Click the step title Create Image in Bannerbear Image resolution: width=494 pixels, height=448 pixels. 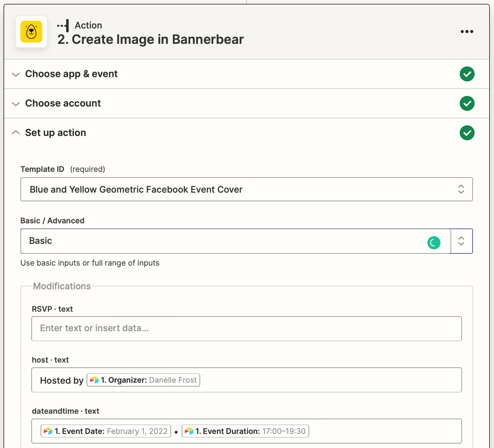click(x=151, y=39)
